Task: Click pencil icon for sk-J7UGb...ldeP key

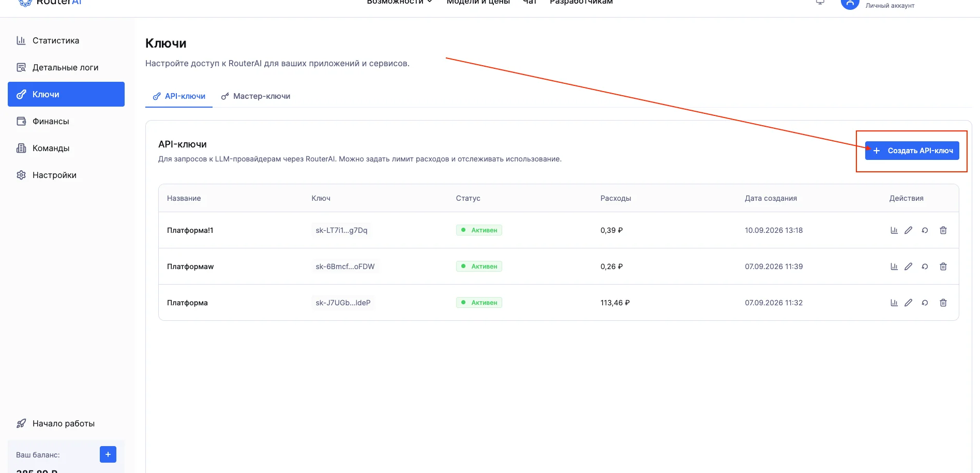Action: point(908,303)
